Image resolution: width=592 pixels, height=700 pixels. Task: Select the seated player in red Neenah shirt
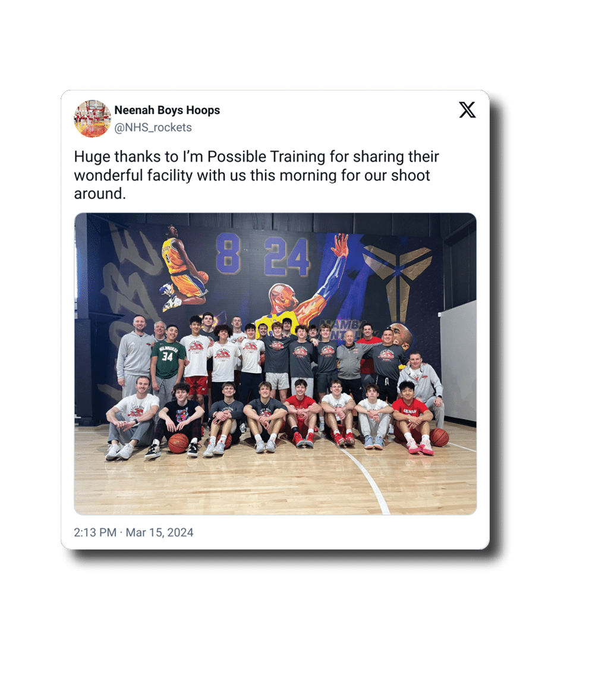coord(412,418)
